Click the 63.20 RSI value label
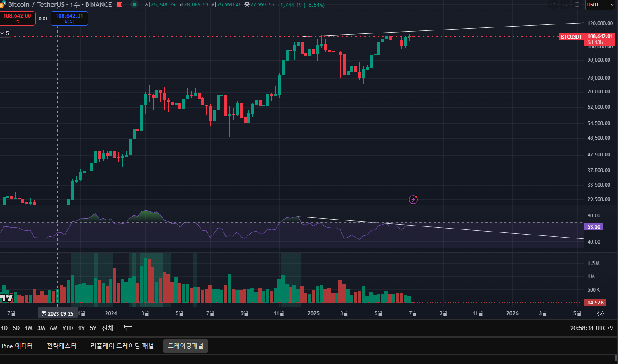Viewport: 618px width, 364px height. coord(594,226)
